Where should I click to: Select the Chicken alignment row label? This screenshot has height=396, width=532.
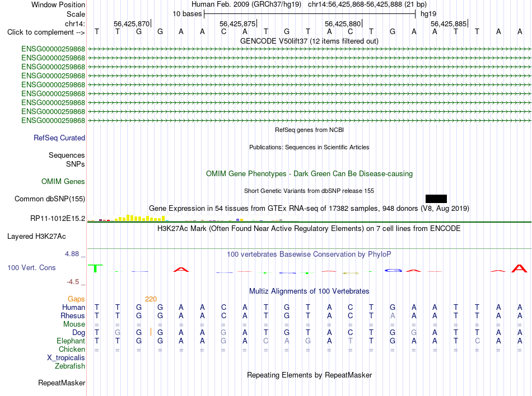[72, 349]
